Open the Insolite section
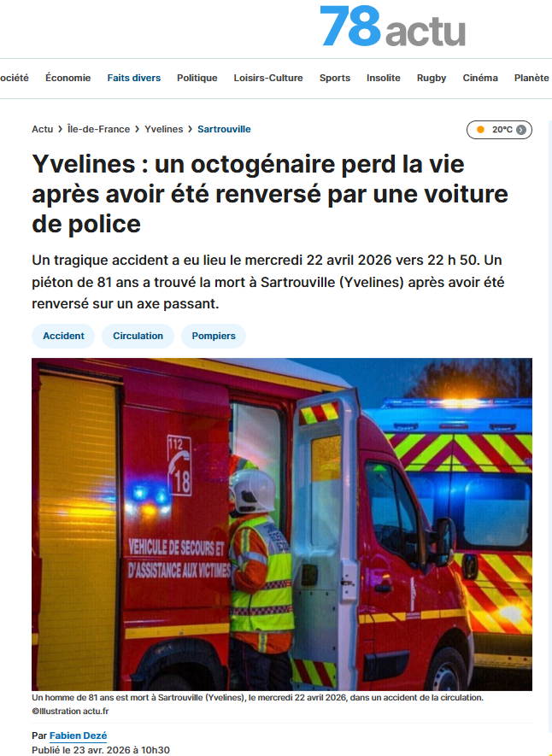Screen dimensions: 552x756 (384, 78)
